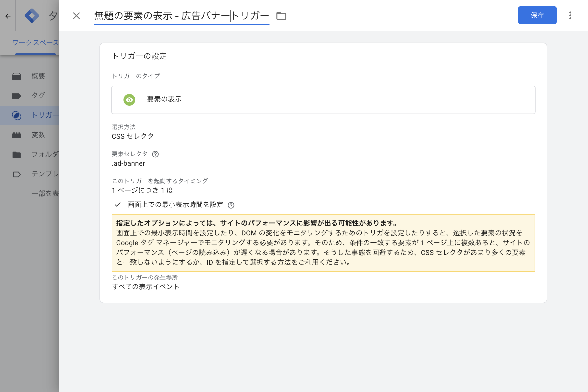
Task: Expand the 一部を表示 sidebar item
Action: pos(45,193)
